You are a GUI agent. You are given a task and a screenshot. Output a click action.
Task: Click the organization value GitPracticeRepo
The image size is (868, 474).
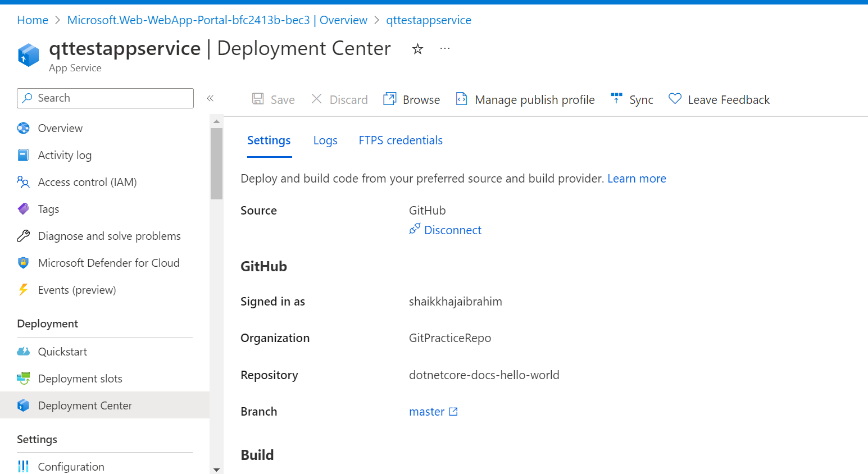[x=450, y=338]
